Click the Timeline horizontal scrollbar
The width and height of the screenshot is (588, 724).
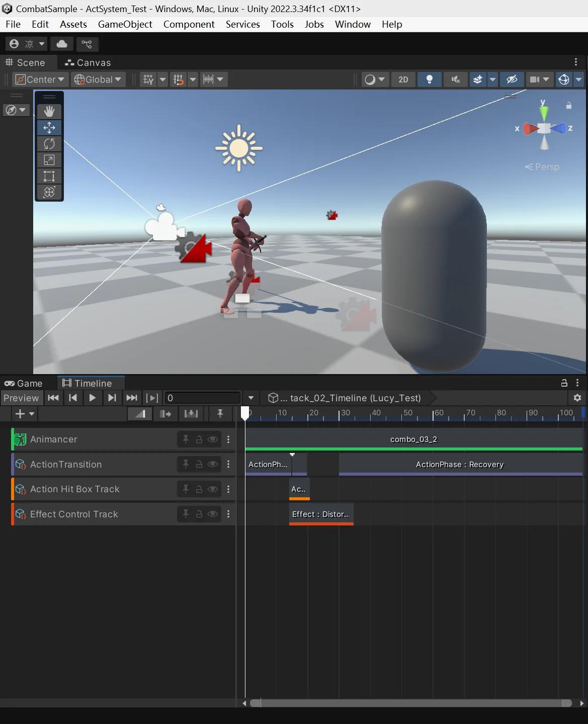[411, 703]
